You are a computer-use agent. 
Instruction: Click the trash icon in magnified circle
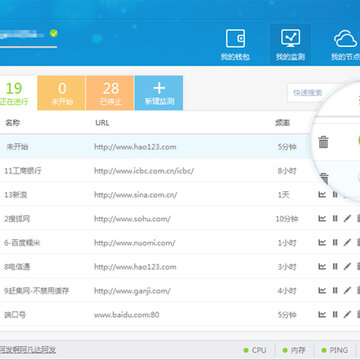point(323,142)
